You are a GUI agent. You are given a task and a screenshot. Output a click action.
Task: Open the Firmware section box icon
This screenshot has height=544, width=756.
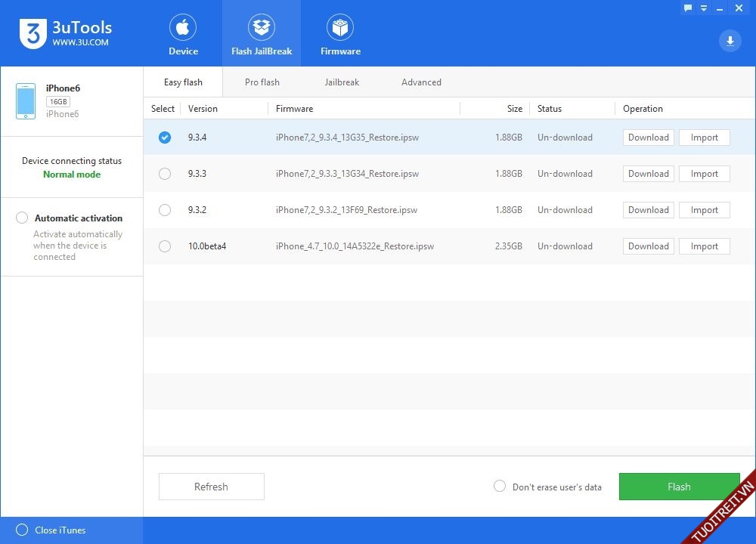coord(340,28)
